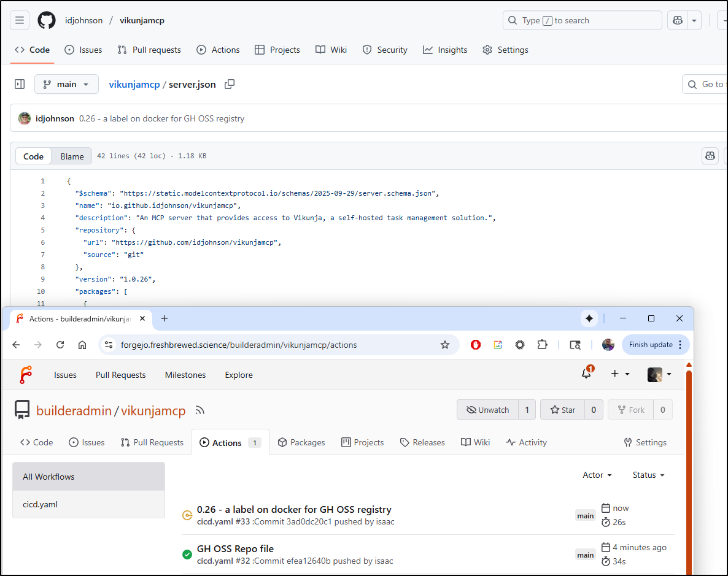This screenshot has height=576, width=728.
Task: Unwatch the vikunjamcp repository
Action: point(487,410)
